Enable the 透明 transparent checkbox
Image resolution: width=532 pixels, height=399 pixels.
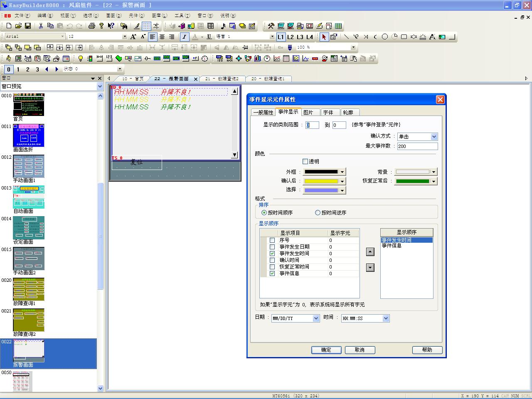(305, 161)
